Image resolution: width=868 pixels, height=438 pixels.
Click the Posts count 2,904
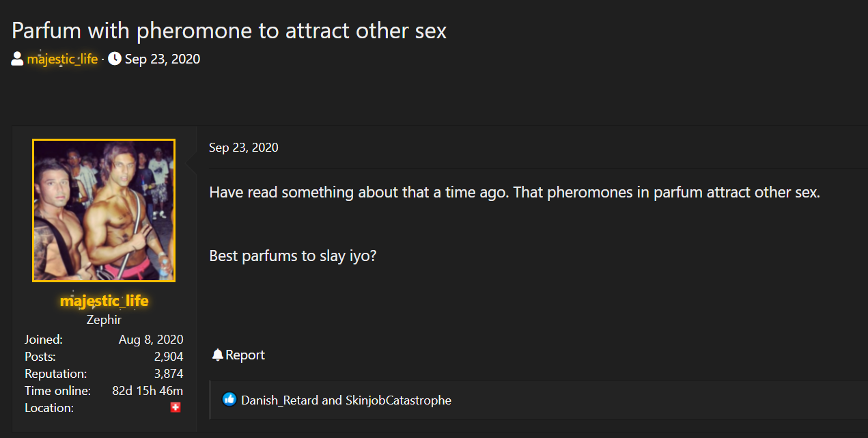pos(169,357)
